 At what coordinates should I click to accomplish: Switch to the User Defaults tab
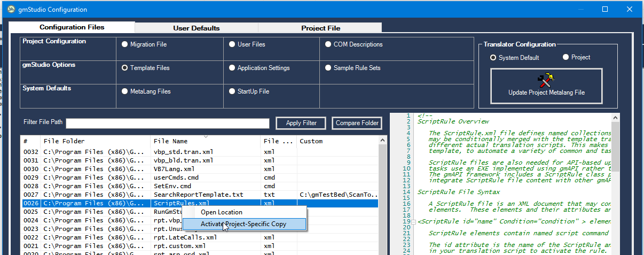coord(196,28)
